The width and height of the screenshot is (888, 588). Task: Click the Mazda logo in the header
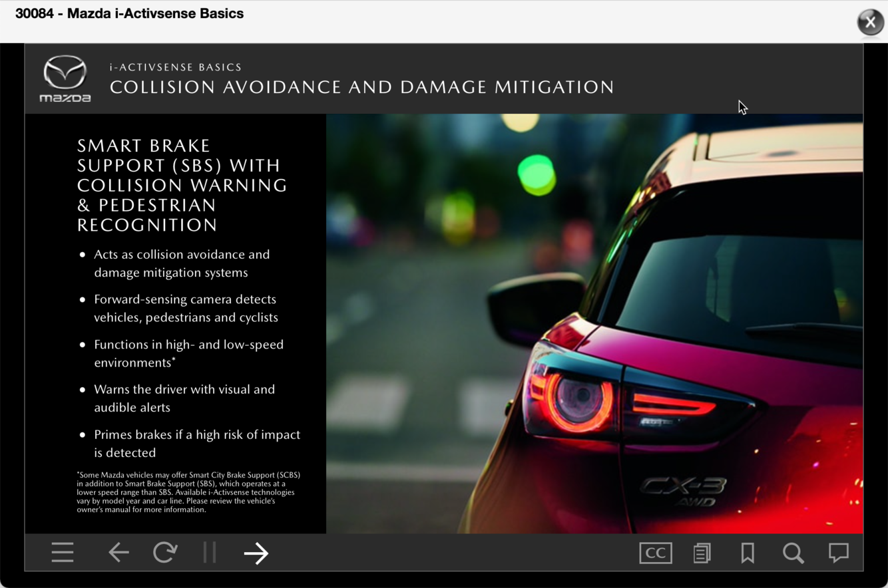[65, 78]
